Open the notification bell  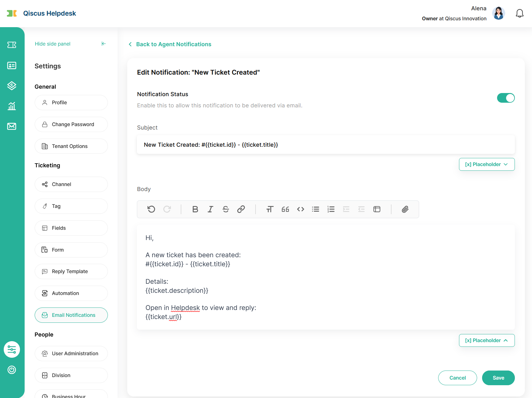tap(520, 13)
